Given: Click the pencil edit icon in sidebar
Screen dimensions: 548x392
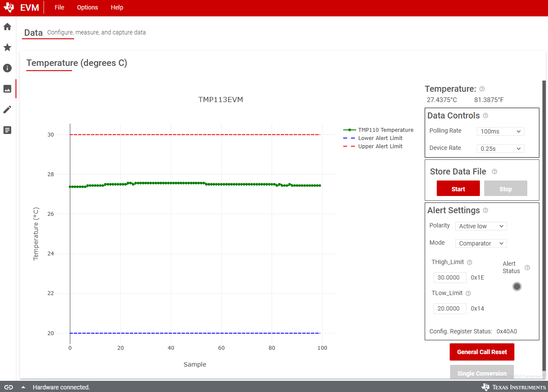Looking at the screenshot, I should 7,109.
